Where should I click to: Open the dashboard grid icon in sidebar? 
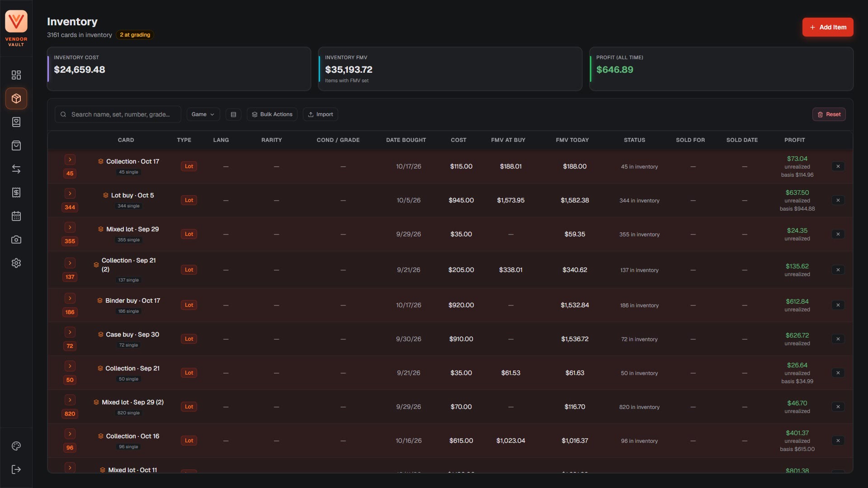(x=16, y=75)
